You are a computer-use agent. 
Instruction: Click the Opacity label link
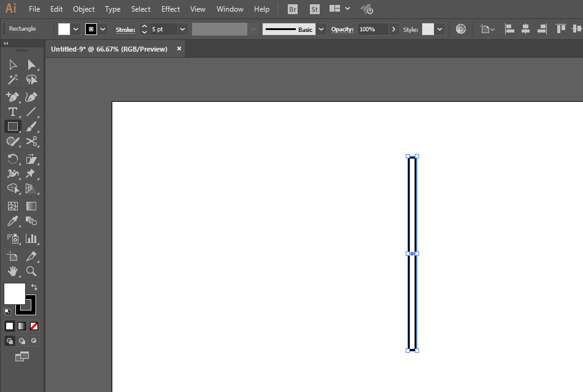click(342, 29)
